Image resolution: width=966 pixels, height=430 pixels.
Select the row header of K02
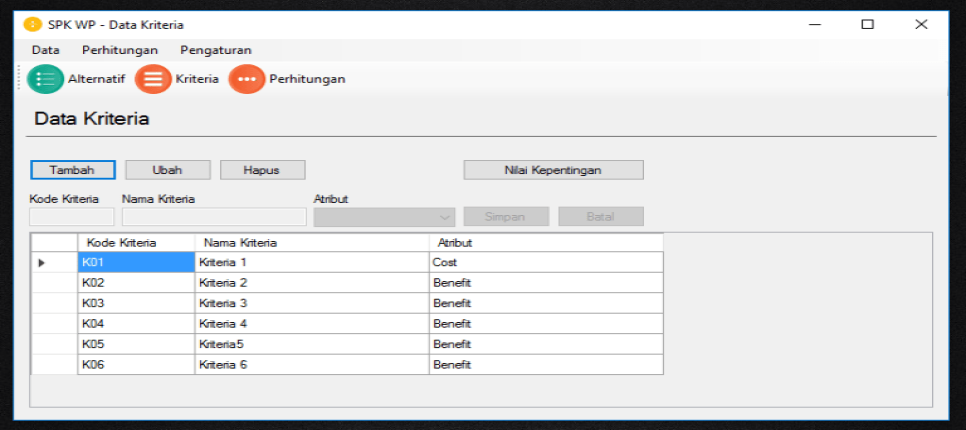[54, 283]
